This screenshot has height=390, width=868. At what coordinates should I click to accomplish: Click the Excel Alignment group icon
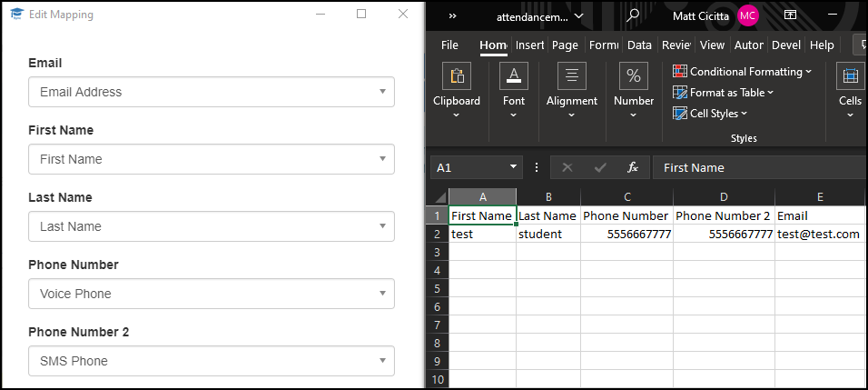coord(572,75)
